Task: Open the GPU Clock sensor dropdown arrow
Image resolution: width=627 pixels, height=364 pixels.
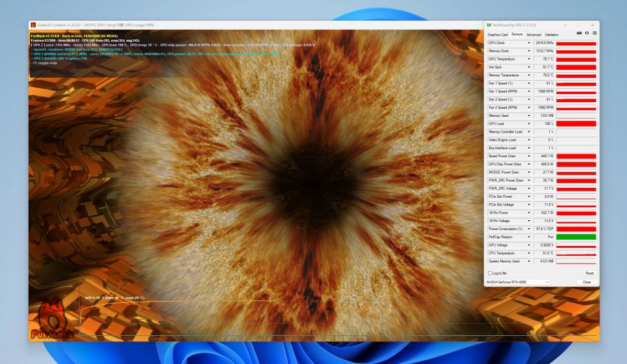Action: click(528, 43)
